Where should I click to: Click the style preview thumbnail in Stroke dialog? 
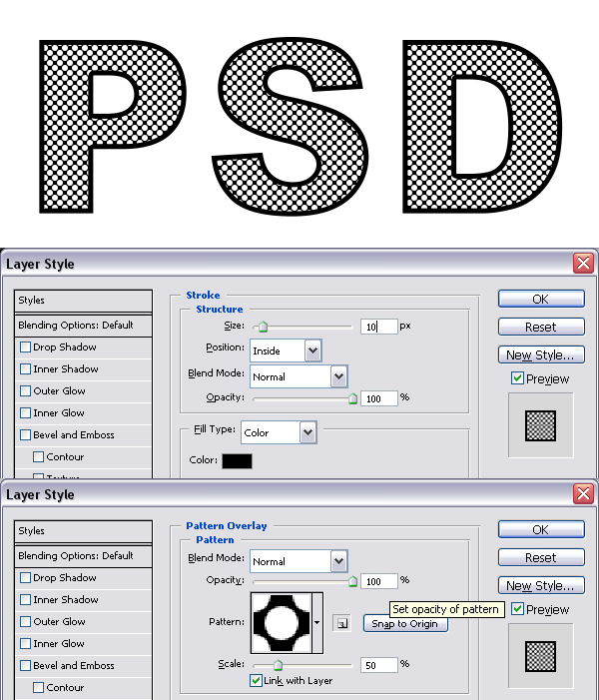[540, 425]
